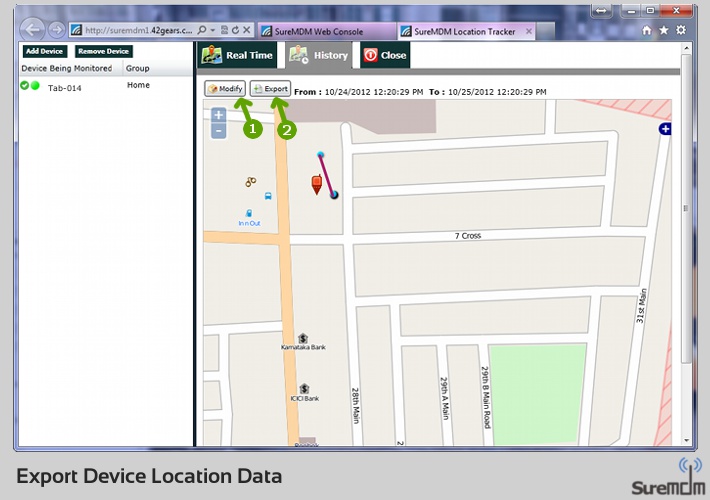Switch to the Real Time tab

pyautogui.click(x=238, y=55)
